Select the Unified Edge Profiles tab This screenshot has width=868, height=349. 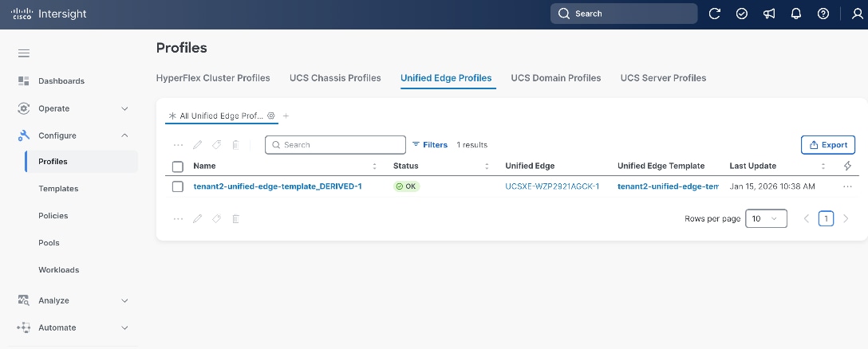(x=446, y=78)
